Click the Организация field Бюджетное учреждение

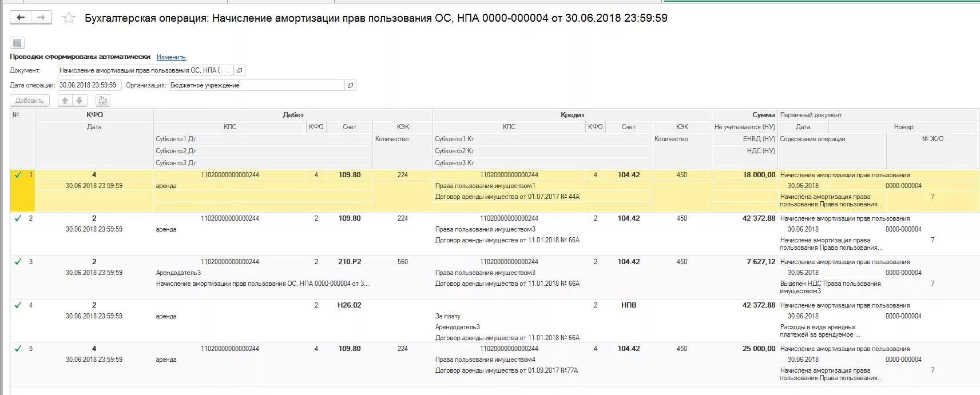256,85
